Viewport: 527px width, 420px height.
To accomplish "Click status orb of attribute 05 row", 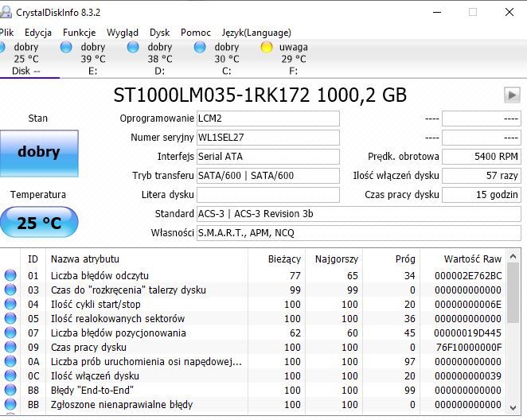I will point(10,318).
